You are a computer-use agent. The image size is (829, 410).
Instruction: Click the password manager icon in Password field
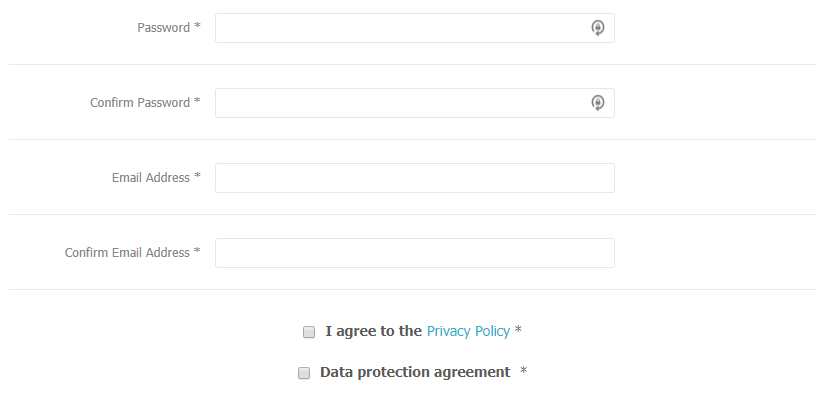point(597,28)
